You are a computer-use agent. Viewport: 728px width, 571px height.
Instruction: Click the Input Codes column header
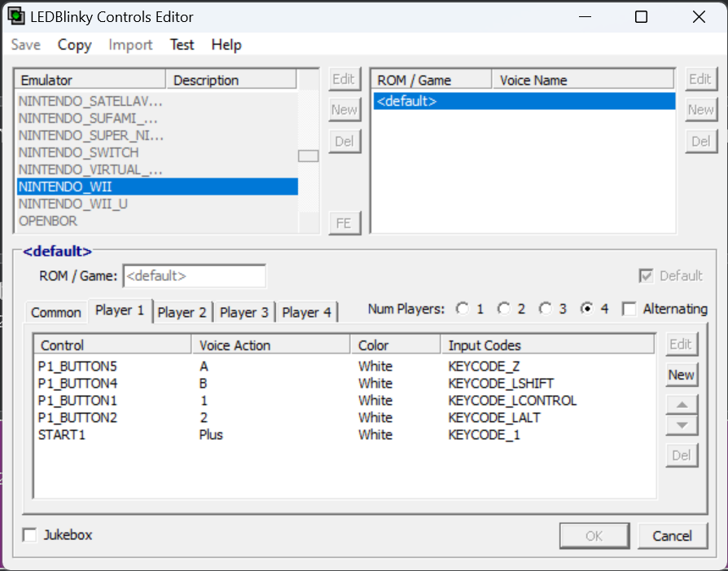(x=547, y=345)
